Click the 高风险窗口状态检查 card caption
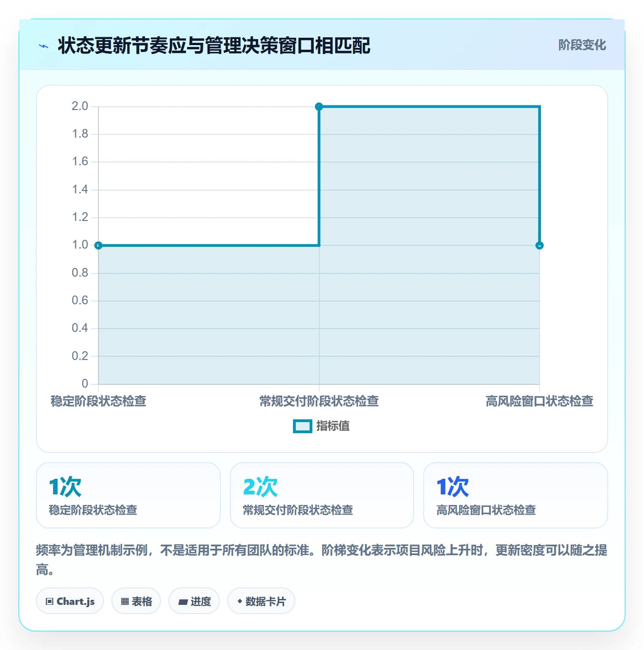Screen dimensions: 644x650 click(x=486, y=510)
